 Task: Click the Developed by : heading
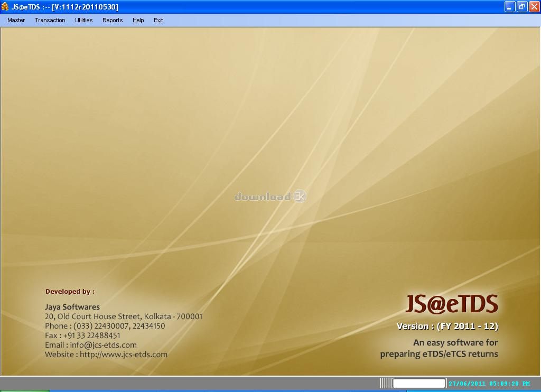[x=70, y=292]
